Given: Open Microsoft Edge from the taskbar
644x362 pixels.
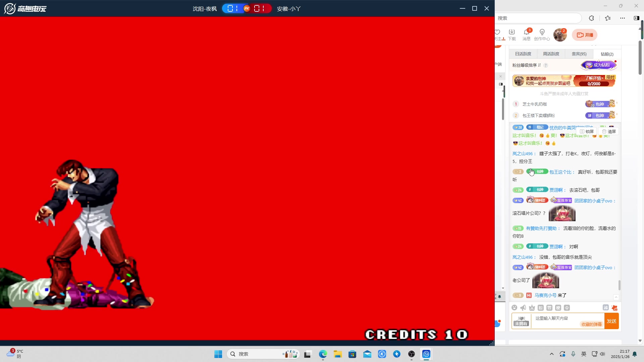Looking at the screenshot, I should tap(323, 354).
